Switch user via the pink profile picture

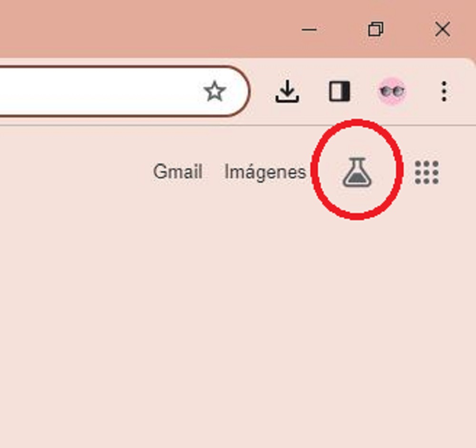pos(392,91)
